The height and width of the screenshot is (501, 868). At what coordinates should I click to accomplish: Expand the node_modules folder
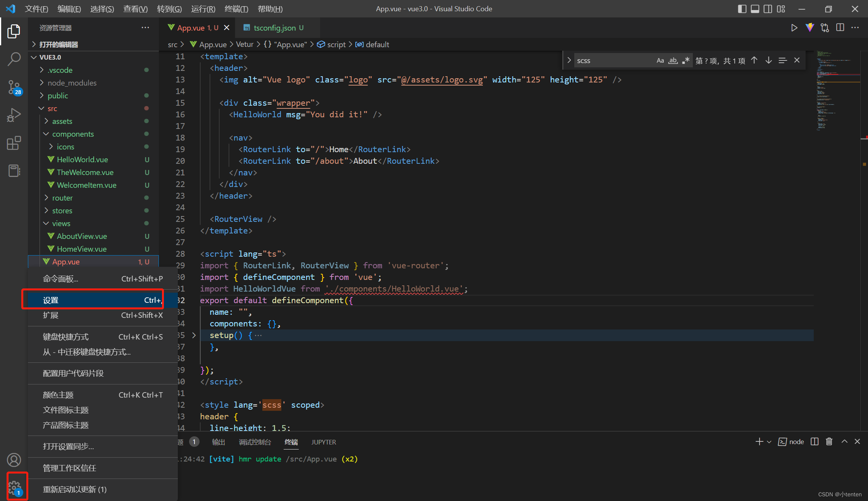pyautogui.click(x=42, y=83)
